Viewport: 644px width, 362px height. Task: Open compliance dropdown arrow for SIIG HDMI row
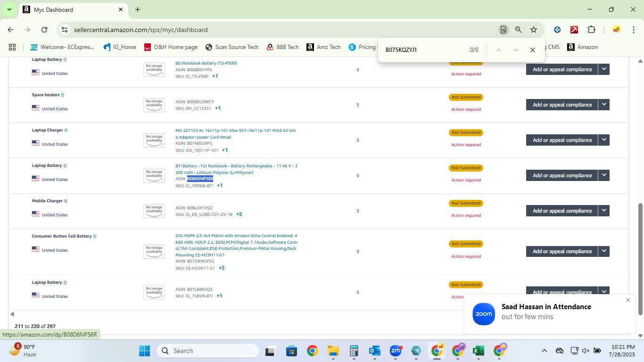pos(604,251)
